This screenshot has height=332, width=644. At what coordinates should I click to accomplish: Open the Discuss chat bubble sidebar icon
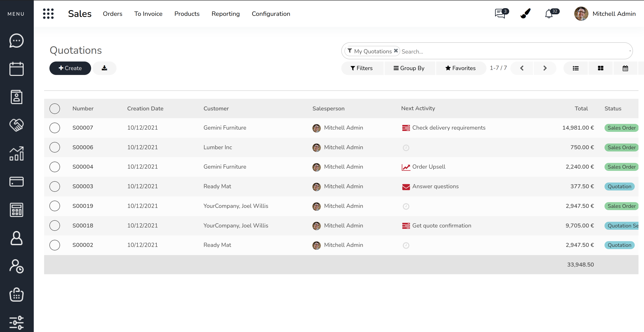[17, 41]
